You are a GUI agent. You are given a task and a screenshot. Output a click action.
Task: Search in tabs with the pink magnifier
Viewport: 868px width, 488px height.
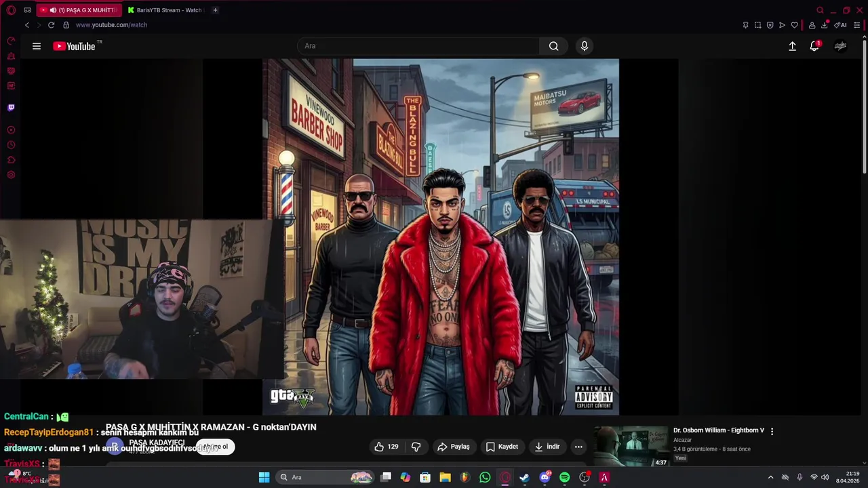[820, 10]
